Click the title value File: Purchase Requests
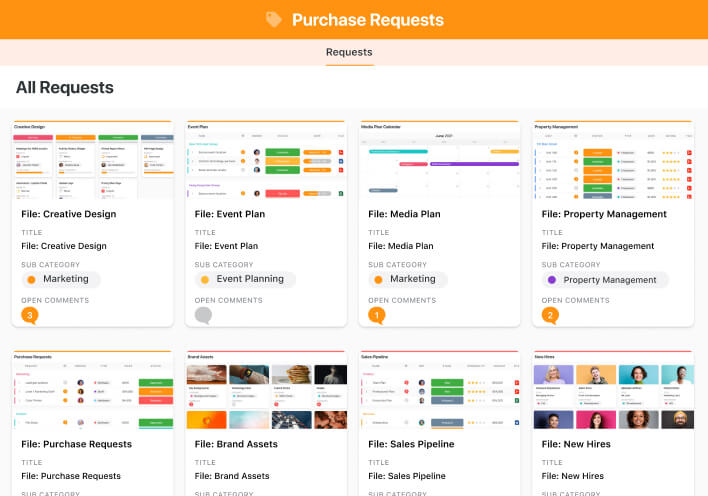Screen dimensions: 708x496 pyautogui.click(x=71, y=476)
